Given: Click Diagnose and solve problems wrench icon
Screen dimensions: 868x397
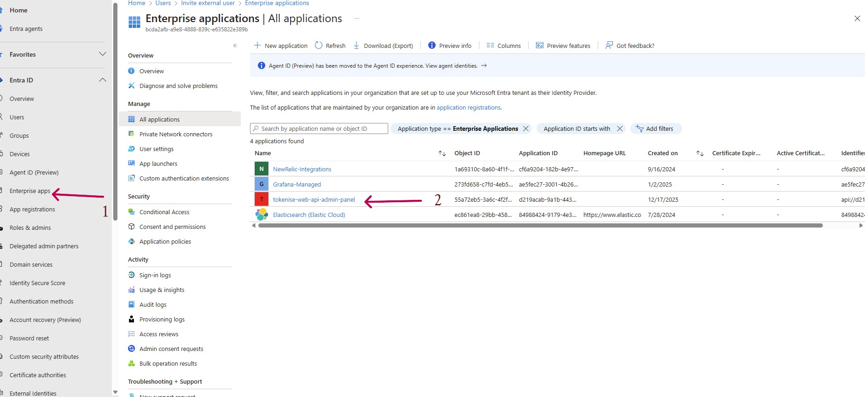Looking at the screenshot, I should 131,86.
